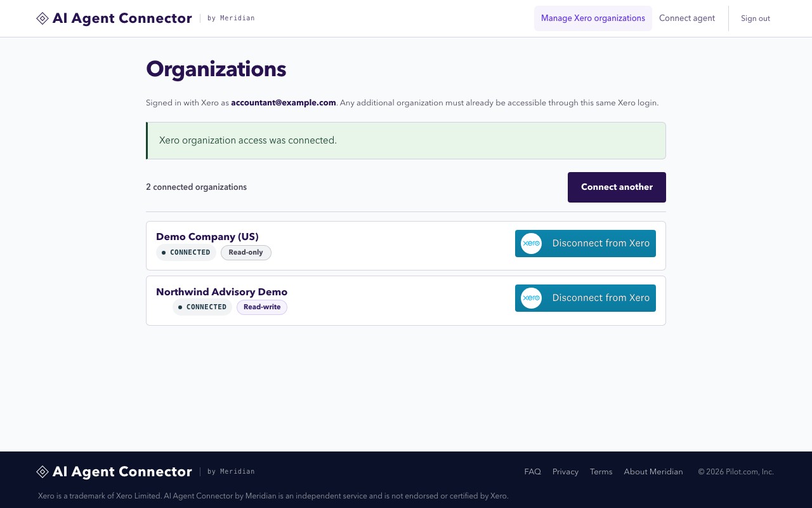
Task: Click the diamond logo icon in footer
Action: (x=43, y=472)
